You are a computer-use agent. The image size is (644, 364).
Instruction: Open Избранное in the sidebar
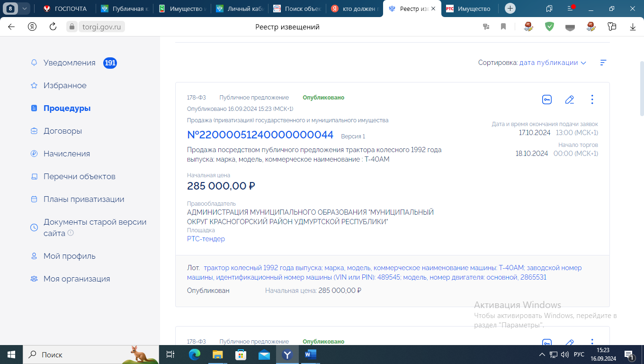click(65, 85)
